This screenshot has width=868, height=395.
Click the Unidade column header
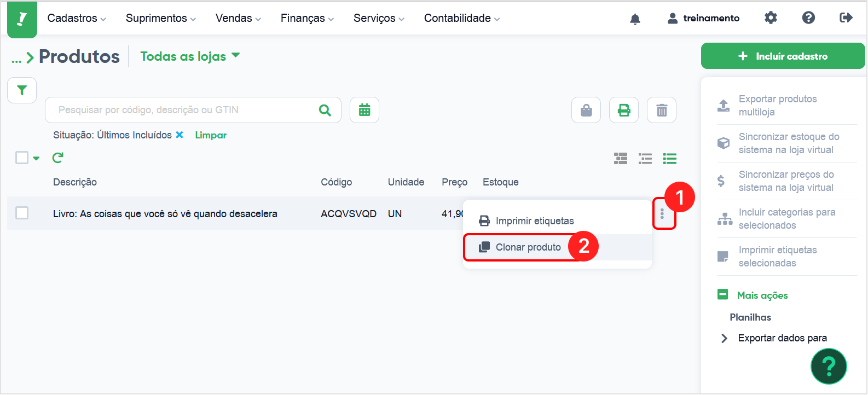[x=406, y=182]
